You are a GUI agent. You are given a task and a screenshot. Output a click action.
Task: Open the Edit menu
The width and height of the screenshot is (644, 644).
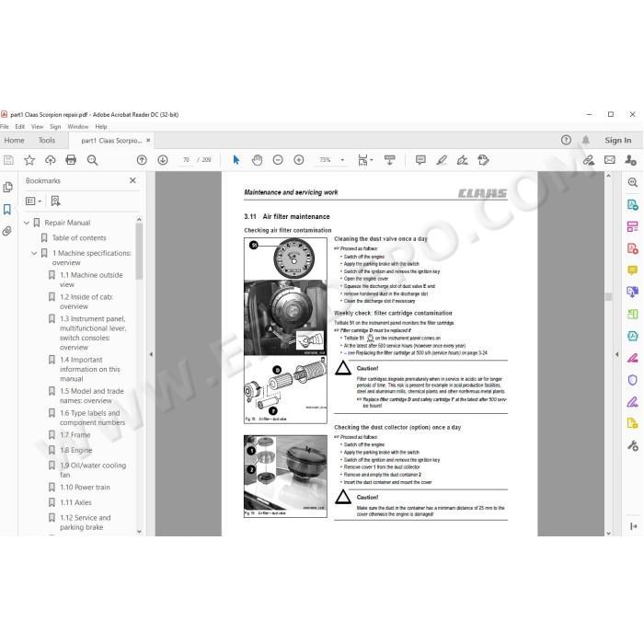(x=19, y=127)
